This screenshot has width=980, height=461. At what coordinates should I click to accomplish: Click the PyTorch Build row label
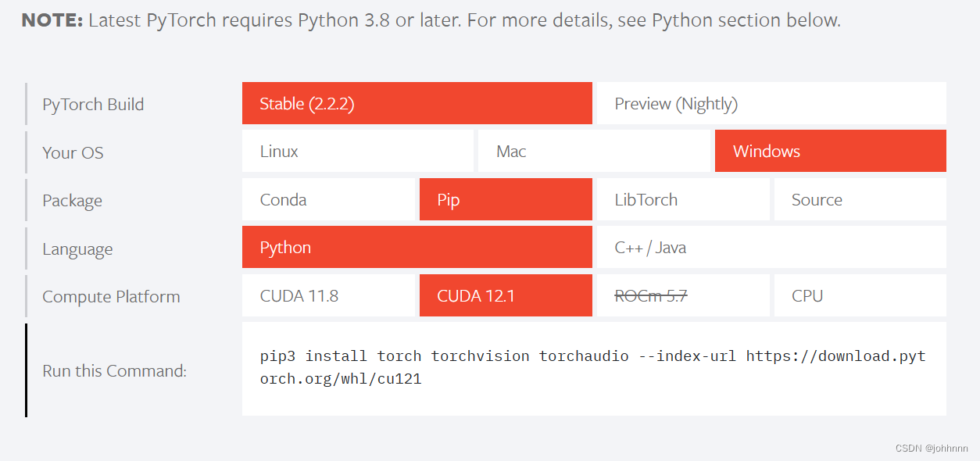coord(93,103)
